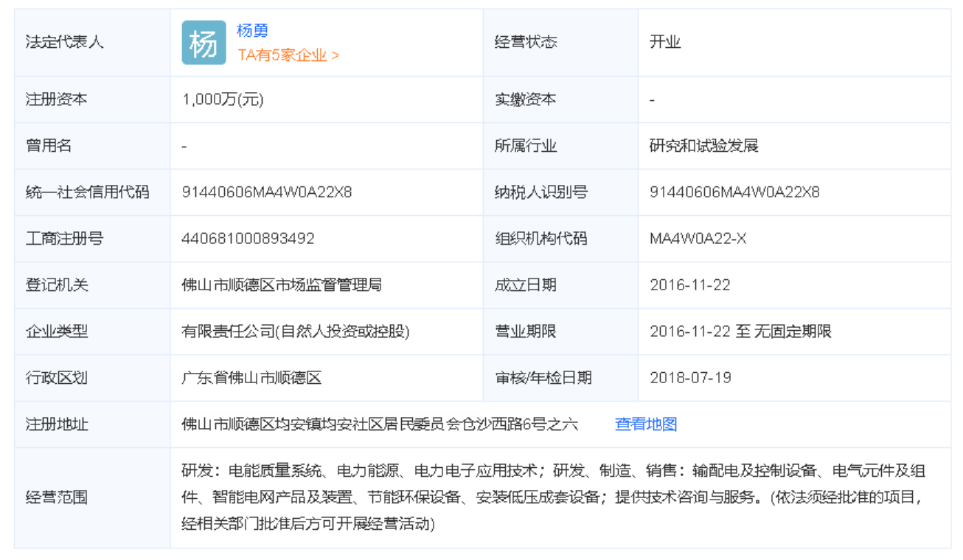Click 查看地图 to view the map
Viewport: 963px width, 560px height.
coord(646,424)
